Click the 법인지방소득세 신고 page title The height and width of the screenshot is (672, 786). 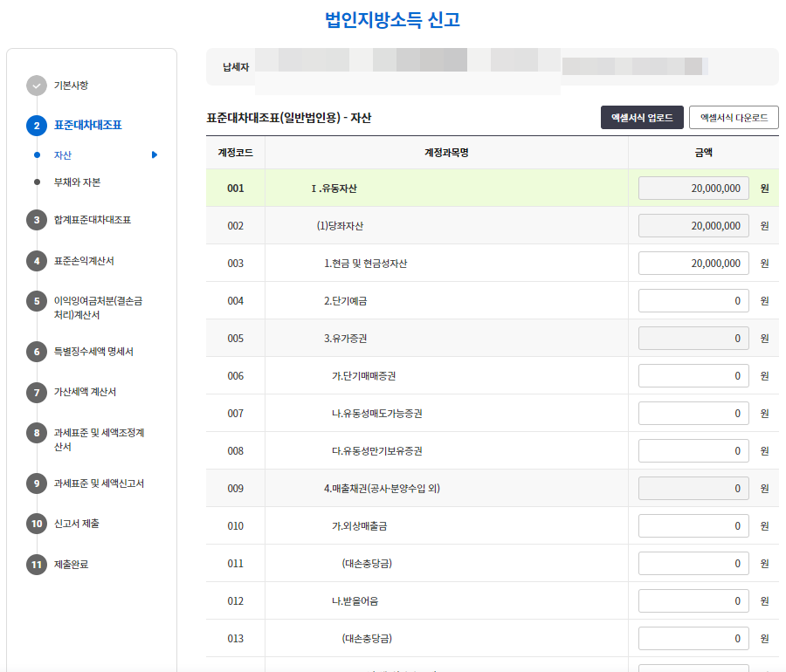click(393, 18)
